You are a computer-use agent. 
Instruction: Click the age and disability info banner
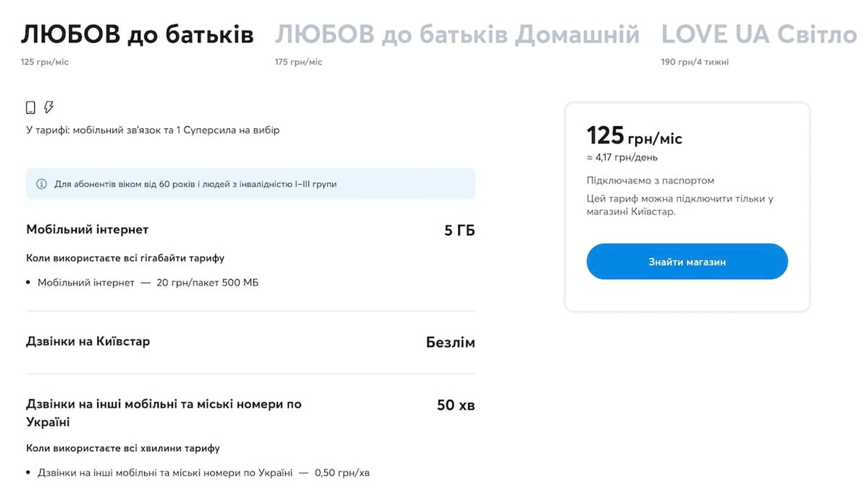250,184
